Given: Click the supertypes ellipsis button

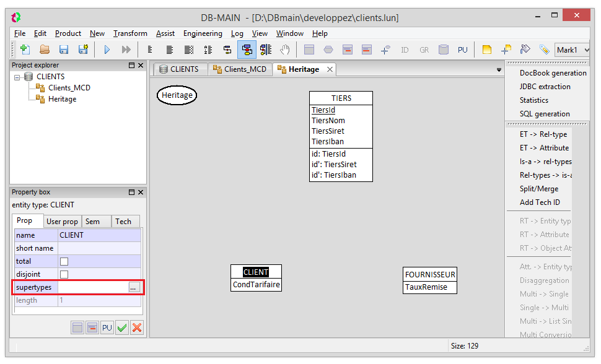Looking at the screenshot, I should pos(133,287).
